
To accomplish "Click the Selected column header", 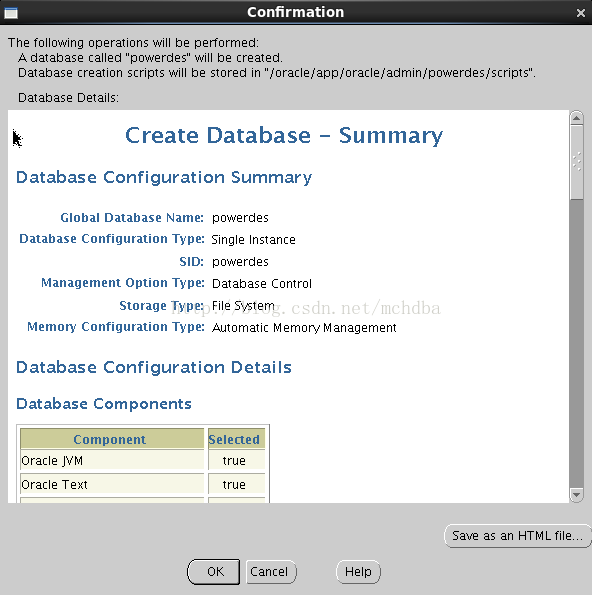I will click(236, 439).
